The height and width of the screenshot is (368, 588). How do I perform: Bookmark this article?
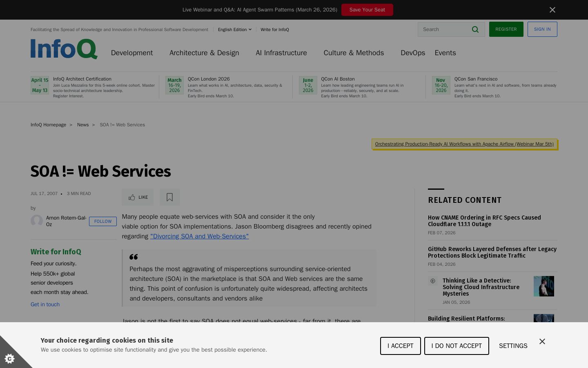(170, 197)
